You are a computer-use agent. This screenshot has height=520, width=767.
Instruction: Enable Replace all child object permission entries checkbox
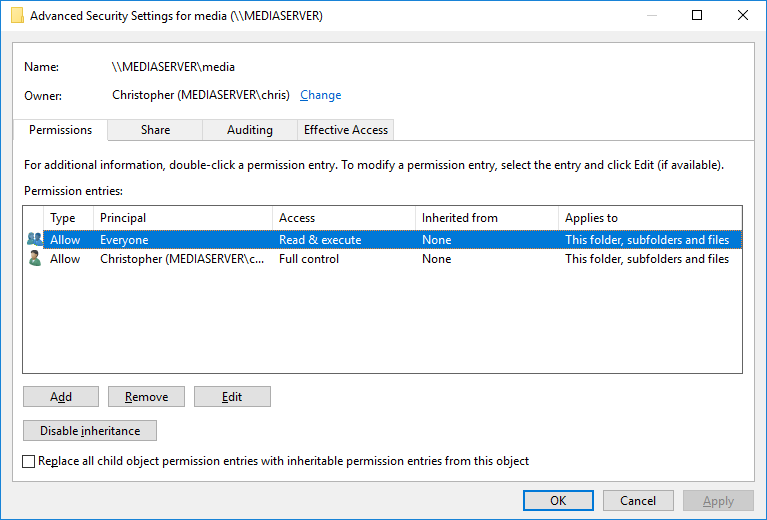pyautogui.click(x=29, y=461)
